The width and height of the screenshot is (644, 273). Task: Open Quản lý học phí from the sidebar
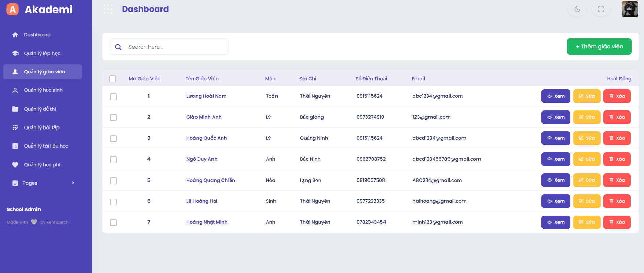point(42,165)
